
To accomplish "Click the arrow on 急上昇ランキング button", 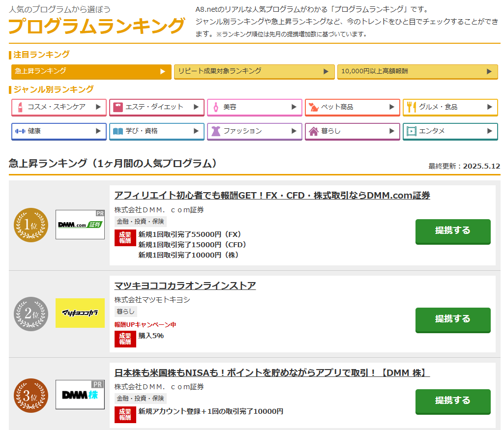I will point(163,71).
